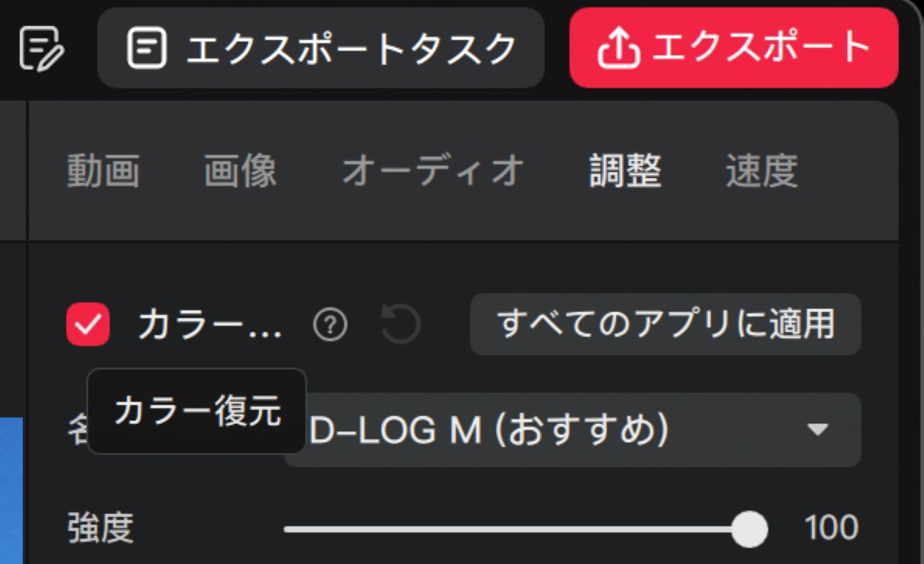Click the 強度 value field 100
Viewport: 924px width, 564px height.
832,529
